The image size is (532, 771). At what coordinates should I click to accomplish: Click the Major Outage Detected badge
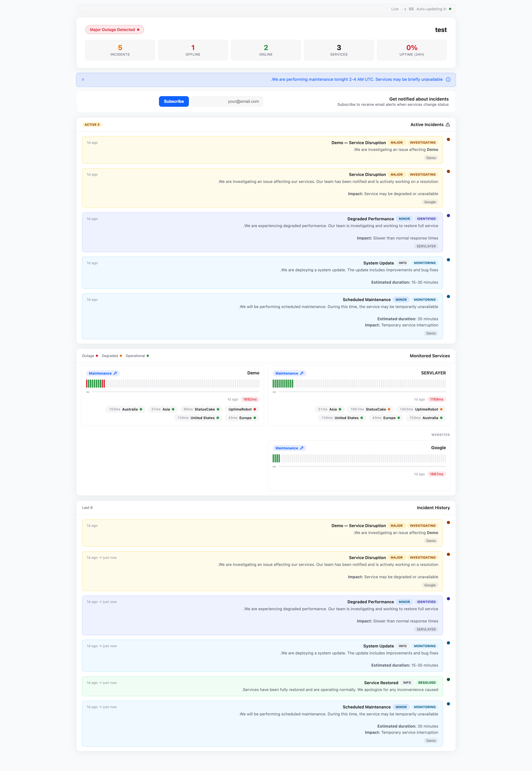pyautogui.click(x=115, y=30)
